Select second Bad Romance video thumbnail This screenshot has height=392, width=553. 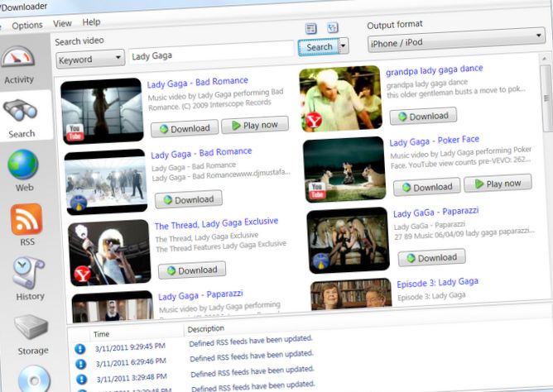pos(106,182)
